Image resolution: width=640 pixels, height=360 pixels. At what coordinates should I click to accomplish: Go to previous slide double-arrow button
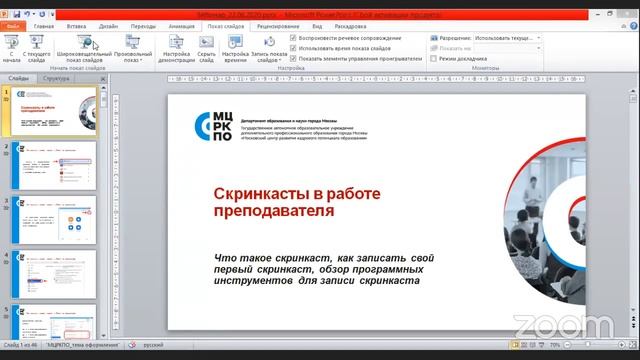(633, 318)
